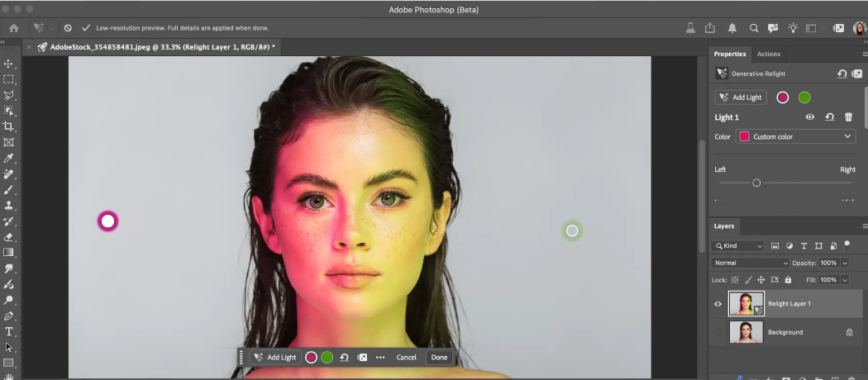Lock image pixels with brush icon
The image size is (868, 380).
click(748, 280)
